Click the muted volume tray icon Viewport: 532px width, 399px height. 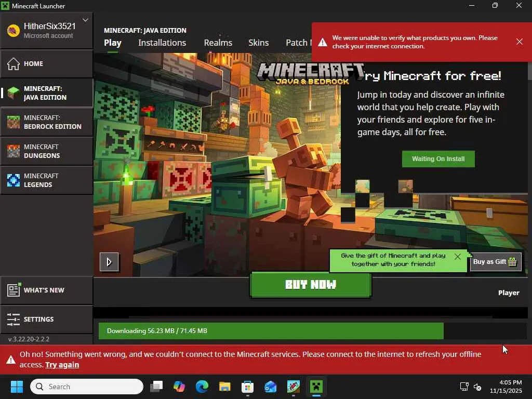tap(477, 387)
